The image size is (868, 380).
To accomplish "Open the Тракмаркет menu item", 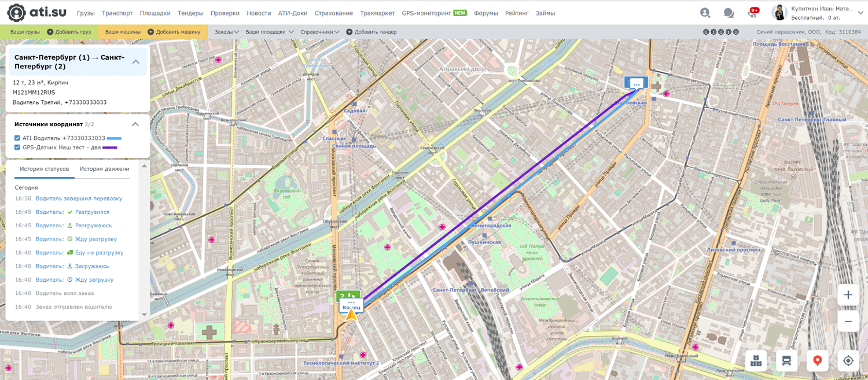I will point(377,13).
